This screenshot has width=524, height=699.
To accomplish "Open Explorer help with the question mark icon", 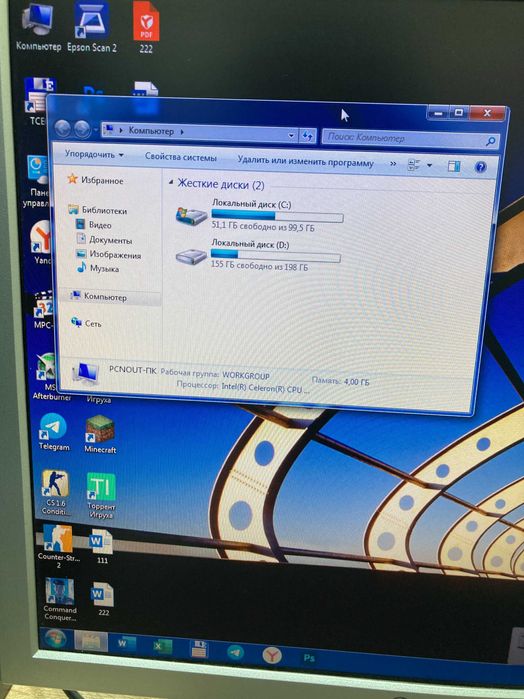I will [480, 167].
